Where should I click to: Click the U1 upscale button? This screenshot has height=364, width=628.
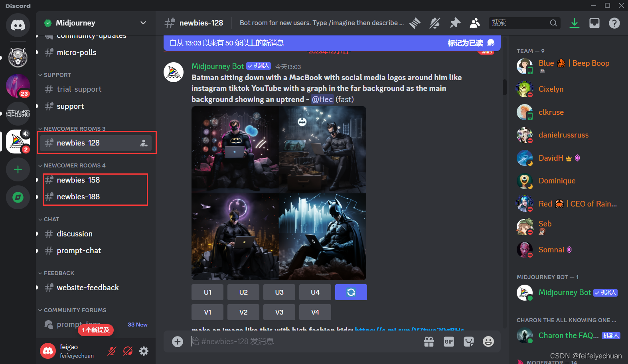(207, 292)
